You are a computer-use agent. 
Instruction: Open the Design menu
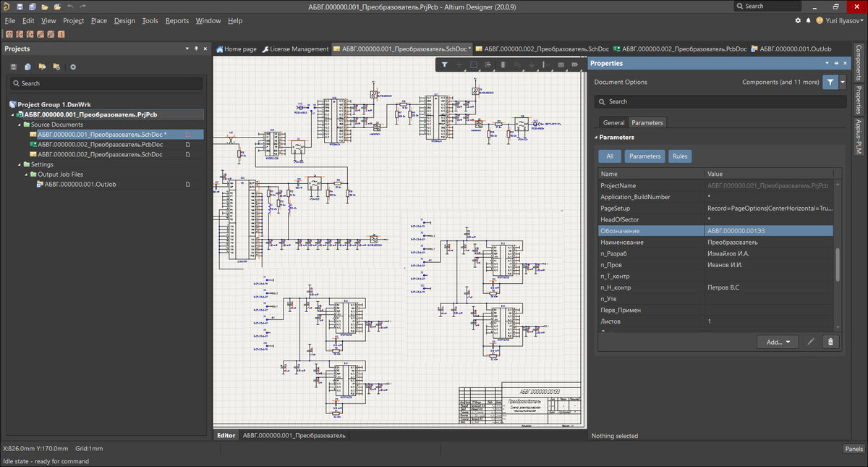point(124,20)
